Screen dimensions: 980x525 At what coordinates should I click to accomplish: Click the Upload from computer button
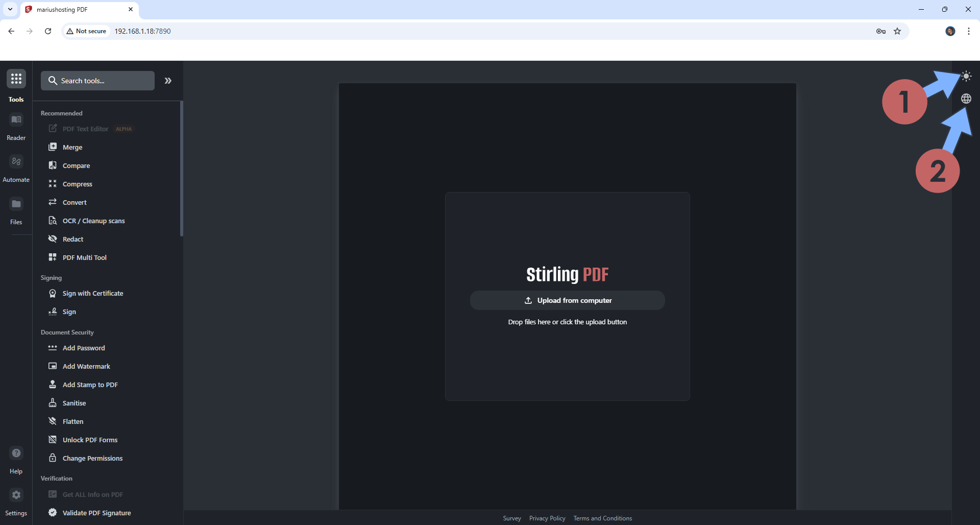(567, 300)
